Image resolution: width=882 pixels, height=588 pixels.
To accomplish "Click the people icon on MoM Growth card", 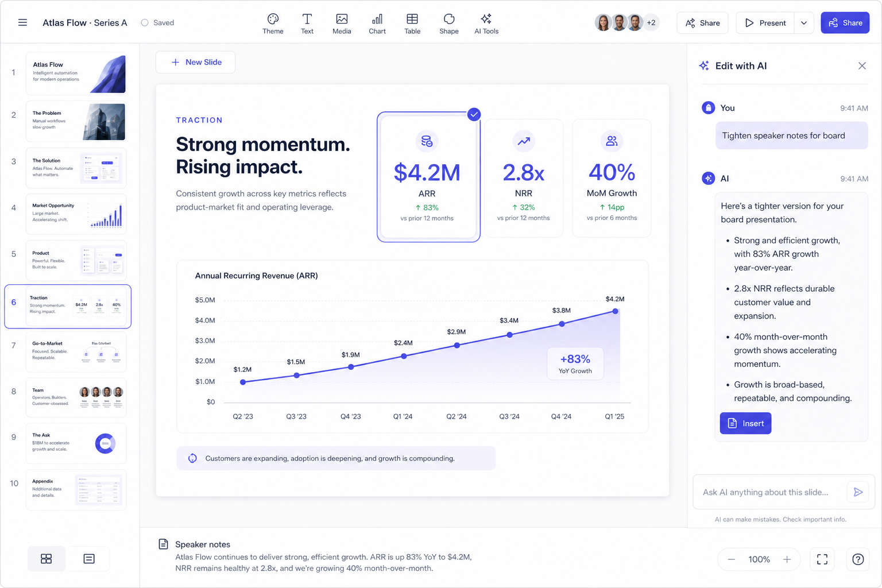I will coord(612,141).
